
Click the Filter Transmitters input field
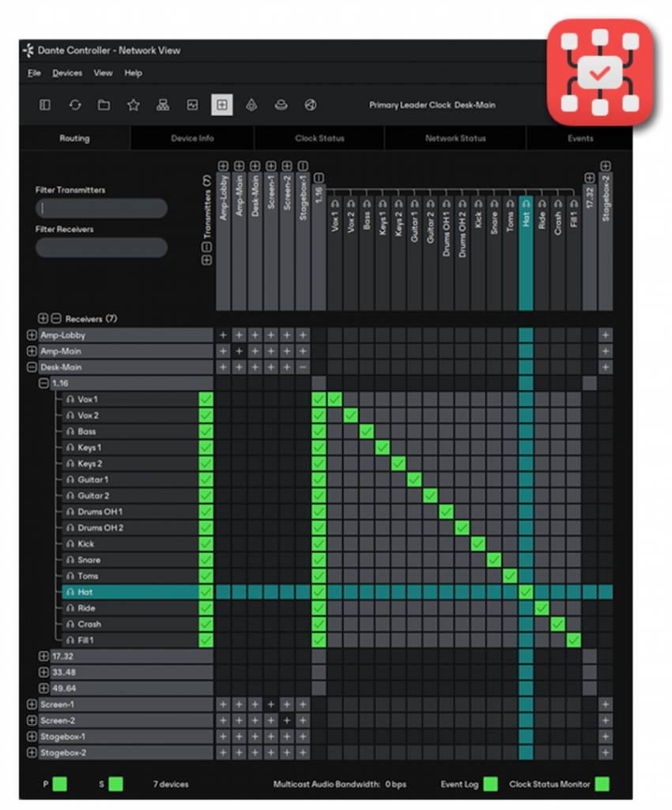click(x=101, y=208)
